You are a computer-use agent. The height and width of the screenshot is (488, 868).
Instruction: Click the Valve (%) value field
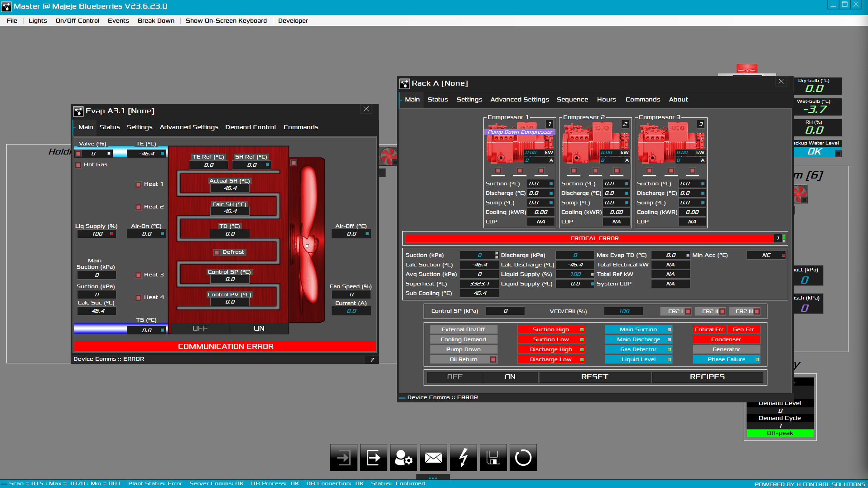point(94,154)
